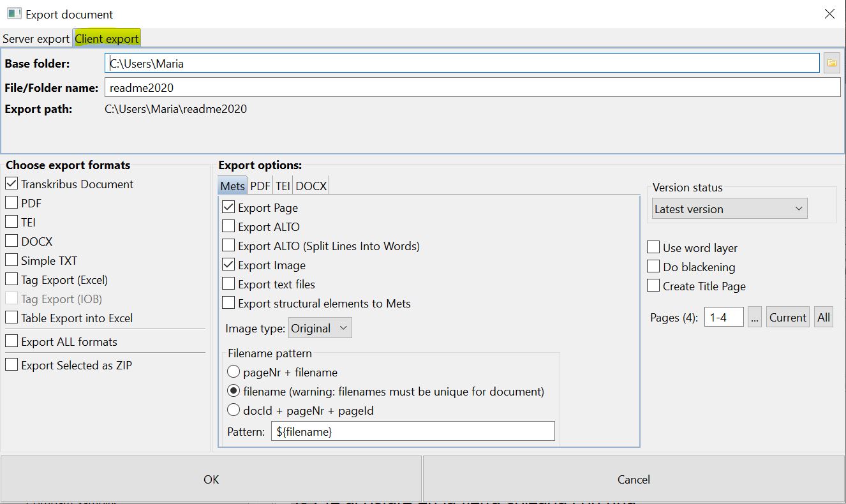This screenshot has width=846, height=504.
Task: Click the Export options heading
Action: click(260, 165)
